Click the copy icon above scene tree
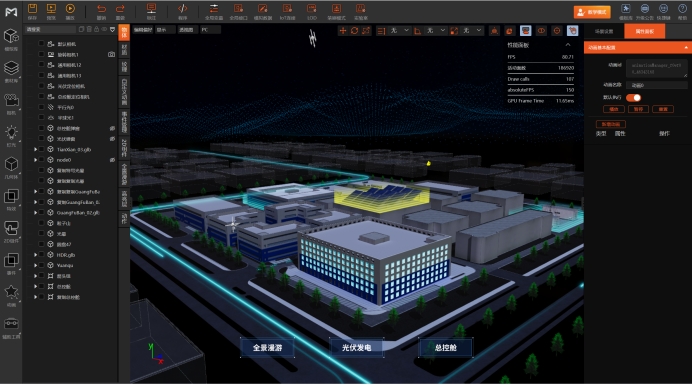 click(81, 29)
